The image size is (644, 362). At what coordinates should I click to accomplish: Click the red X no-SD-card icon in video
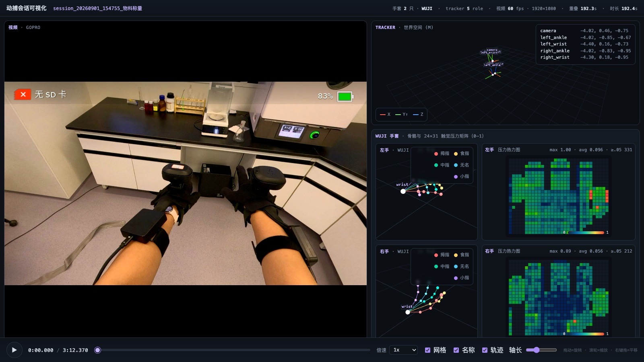pos(23,95)
